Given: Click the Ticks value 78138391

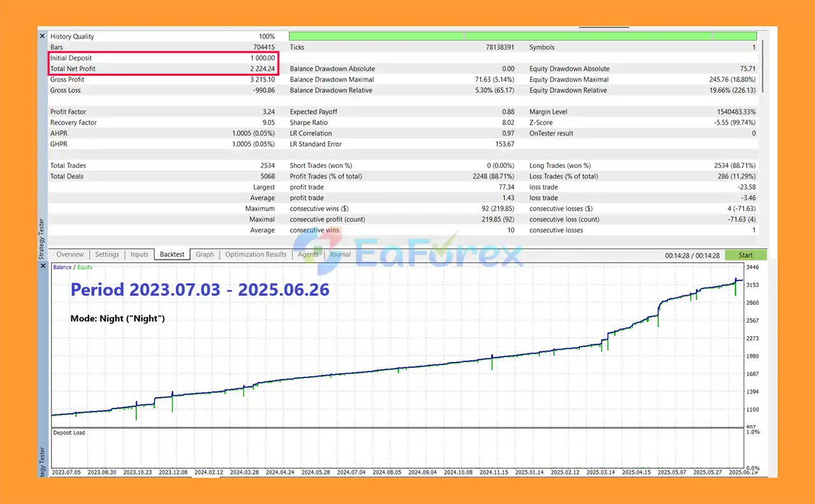Looking at the screenshot, I should click(x=500, y=47).
